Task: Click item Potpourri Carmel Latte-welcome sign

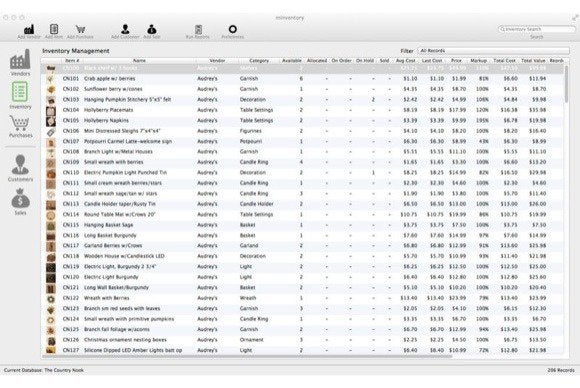Action: pos(128,142)
